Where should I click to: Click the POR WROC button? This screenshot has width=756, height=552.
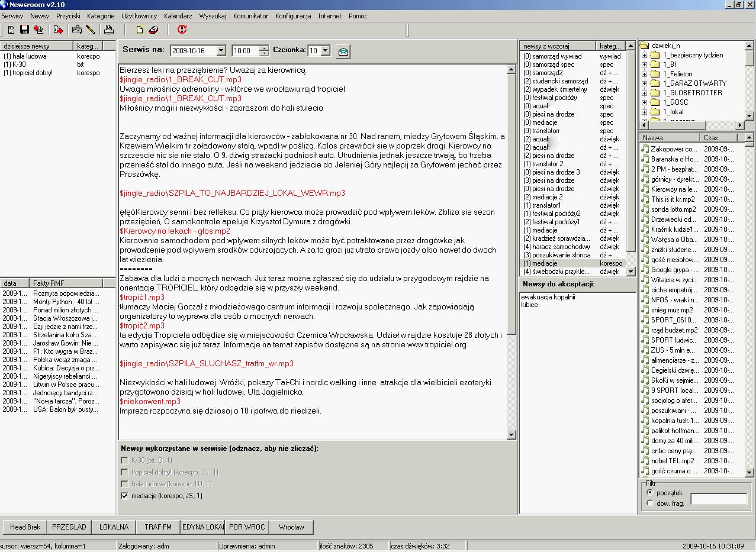pos(247,527)
